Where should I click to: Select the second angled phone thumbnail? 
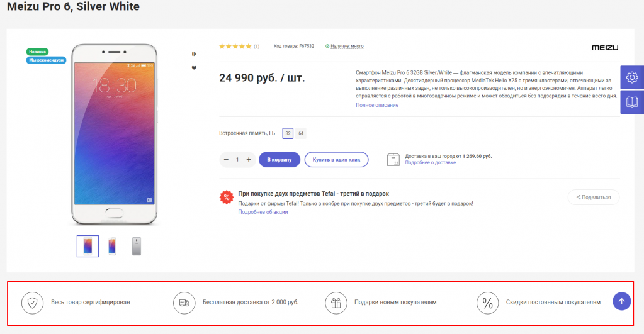pos(112,246)
